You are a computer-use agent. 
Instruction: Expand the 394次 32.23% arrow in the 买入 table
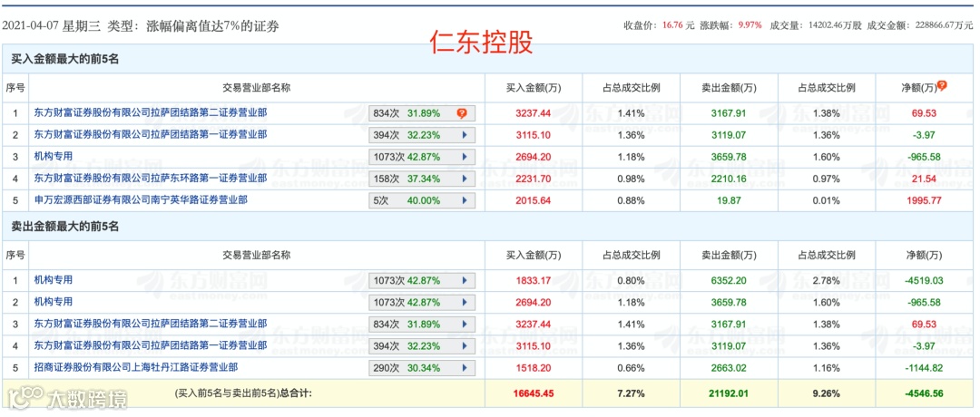pyautogui.click(x=465, y=135)
